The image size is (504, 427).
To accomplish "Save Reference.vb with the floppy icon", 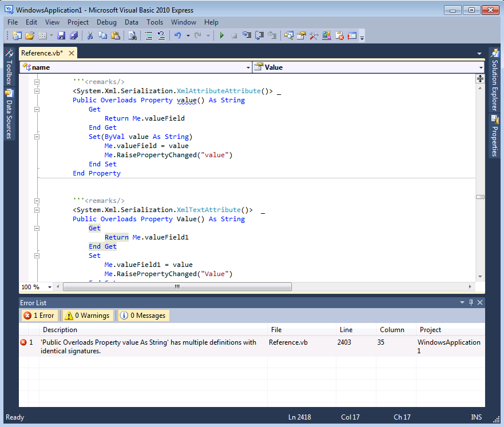I will (x=61, y=35).
